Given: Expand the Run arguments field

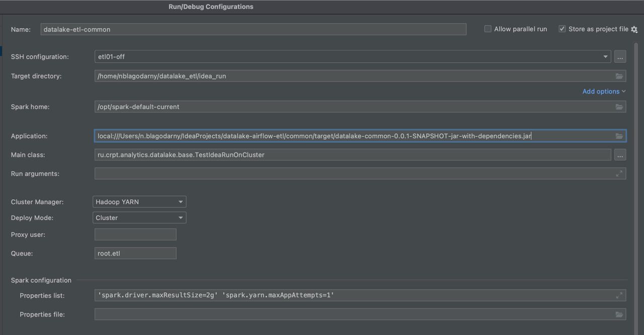Looking at the screenshot, I should pyautogui.click(x=619, y=174).
